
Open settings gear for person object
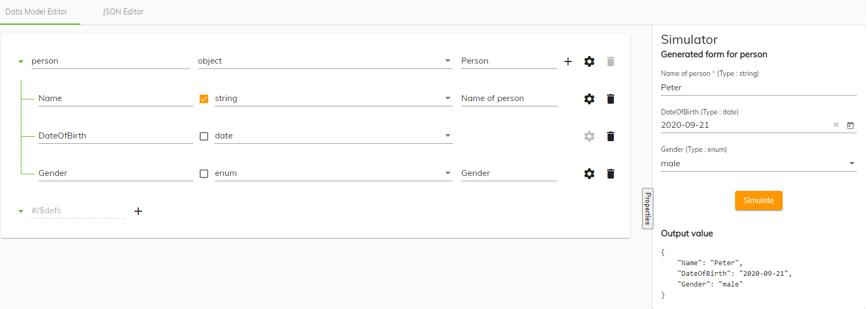click(589, 61)
